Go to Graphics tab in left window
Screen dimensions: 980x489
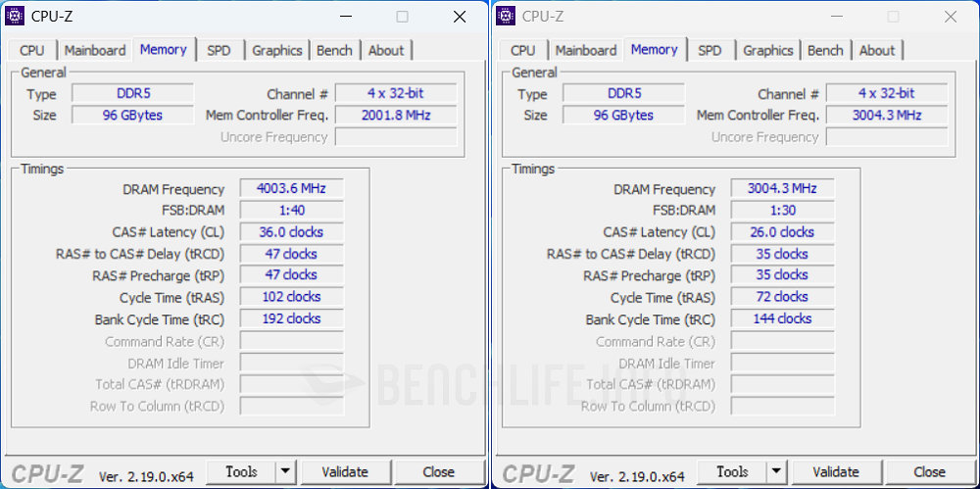click(277, 51)
